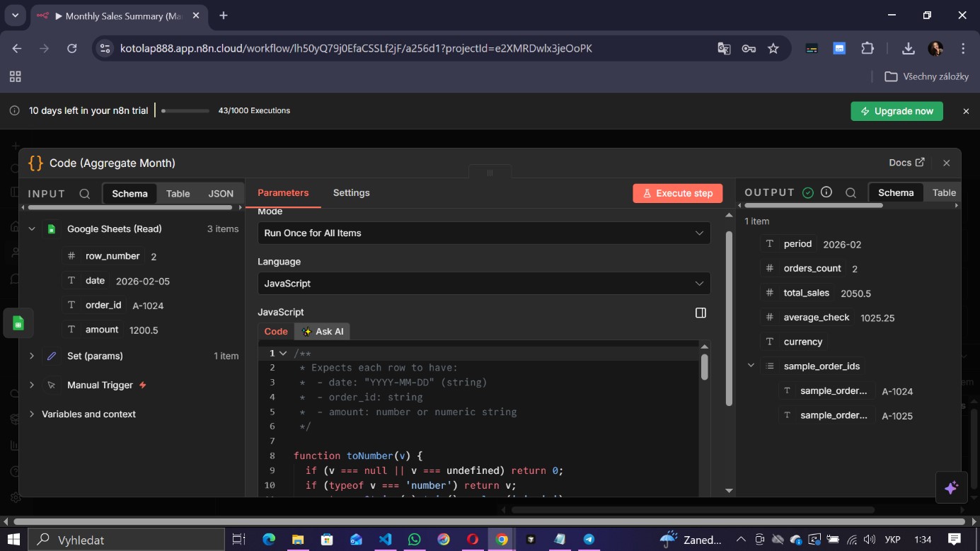Open the Docs link

[x=907, y=163]
